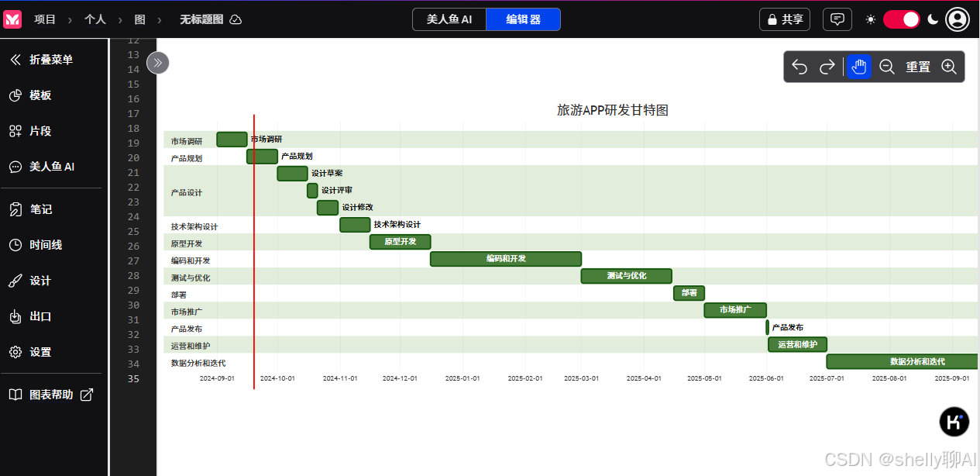Switch to 美人鱼 AI tab
Screen dimensions: 980x476
pyautogui.click(x=449, y=19)
